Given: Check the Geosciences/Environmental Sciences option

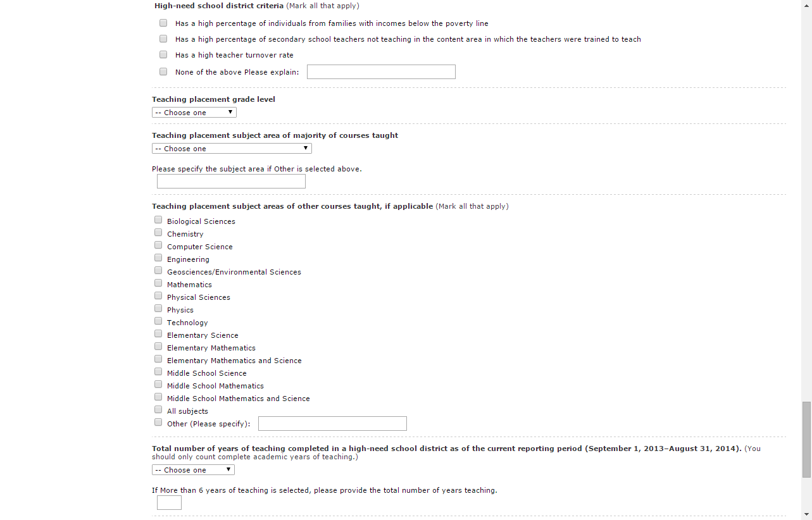Looking at the screenshot, I should pos(158,271).
